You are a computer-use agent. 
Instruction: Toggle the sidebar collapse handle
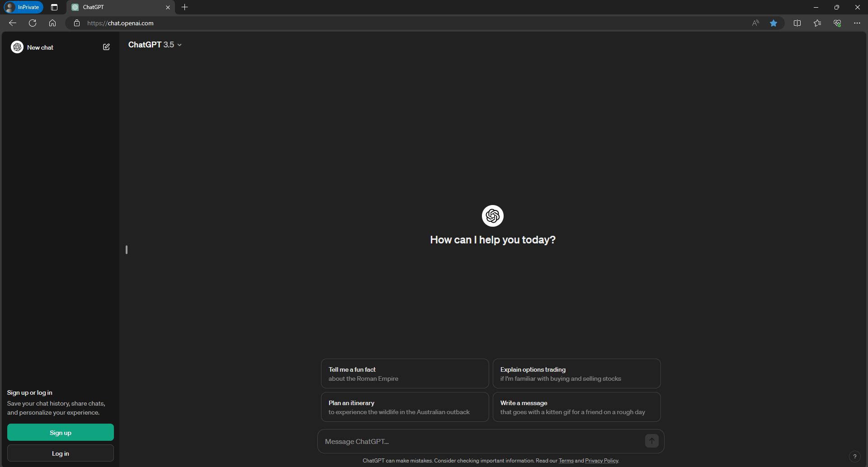click(x=127, y=250)
